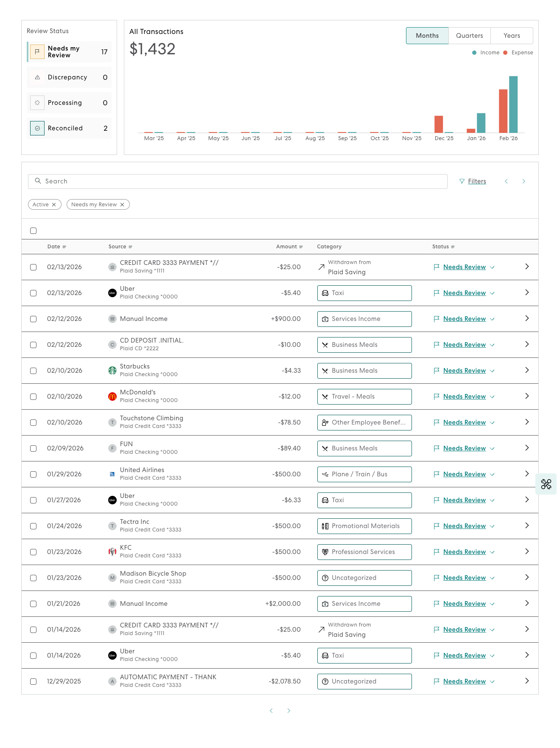The width and height of the screenshot is (560, 748).
Task: Click the Reconciled checkmark icon
Action: 37,128
